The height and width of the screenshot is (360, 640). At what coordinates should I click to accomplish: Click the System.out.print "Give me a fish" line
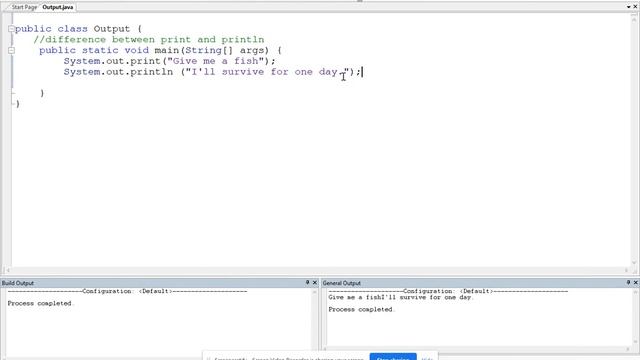pos(169,61)
